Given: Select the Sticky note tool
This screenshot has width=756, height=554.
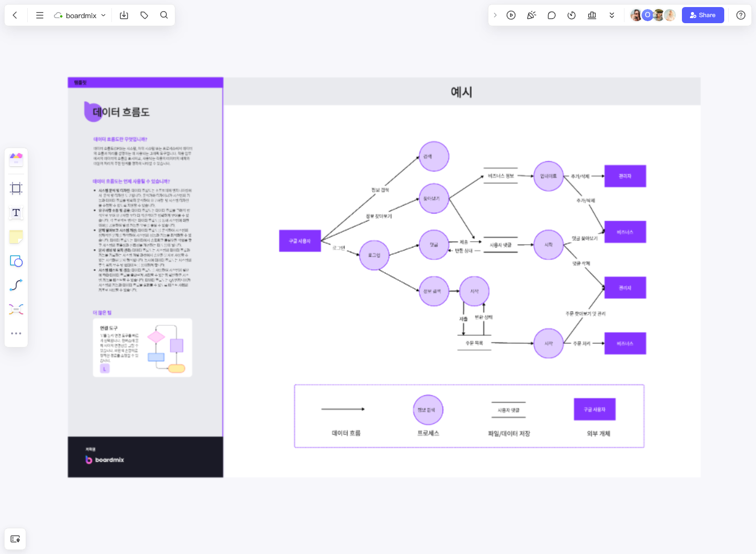Looking at the screenshot, I should pos(16,237).
